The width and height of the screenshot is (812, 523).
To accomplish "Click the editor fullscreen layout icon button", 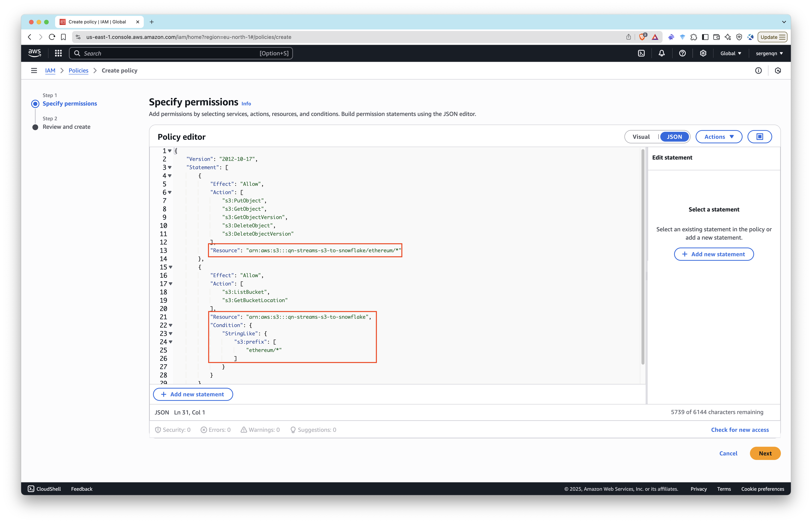I will 759,137.
